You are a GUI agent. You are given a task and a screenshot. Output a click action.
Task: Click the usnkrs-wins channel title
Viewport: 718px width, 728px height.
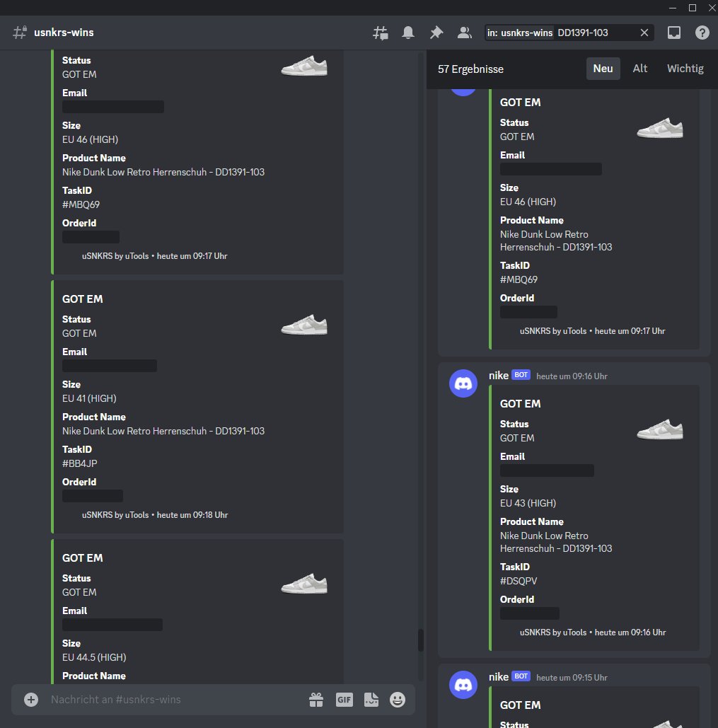64,33
